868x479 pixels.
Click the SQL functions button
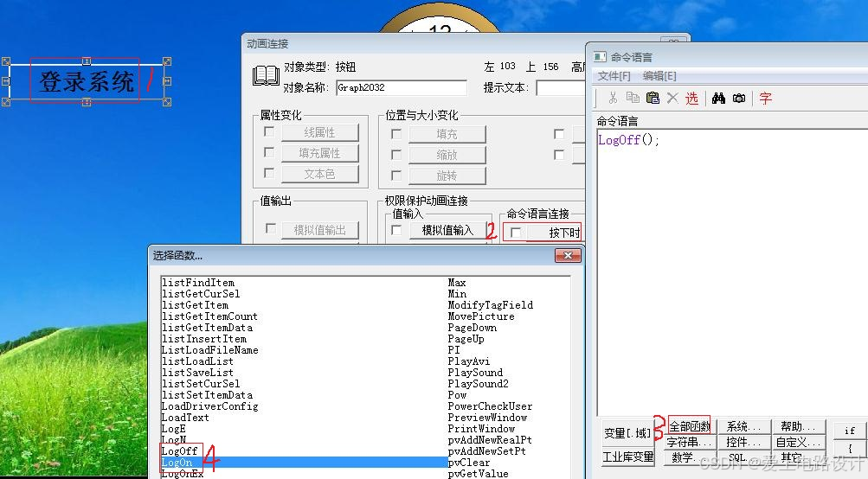coord(743,457)
